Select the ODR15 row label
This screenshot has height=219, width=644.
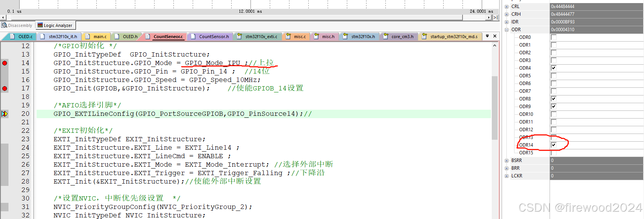pos(526,153)
